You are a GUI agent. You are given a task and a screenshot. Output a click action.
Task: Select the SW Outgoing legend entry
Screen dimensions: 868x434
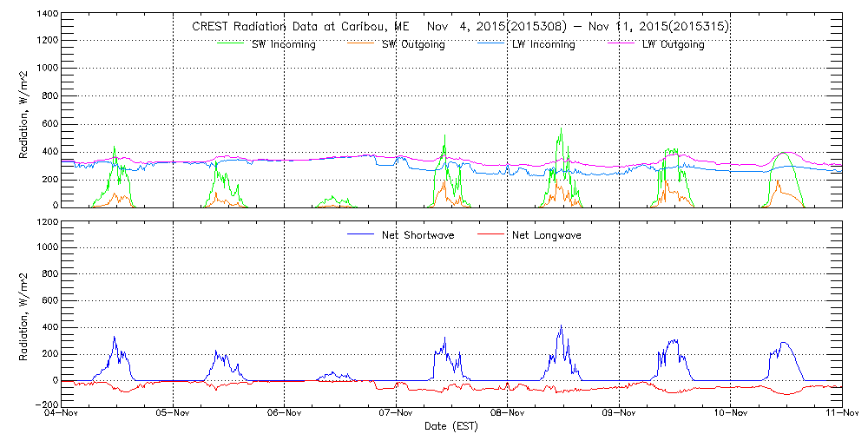pyautogui.click(x=413, y=45)
